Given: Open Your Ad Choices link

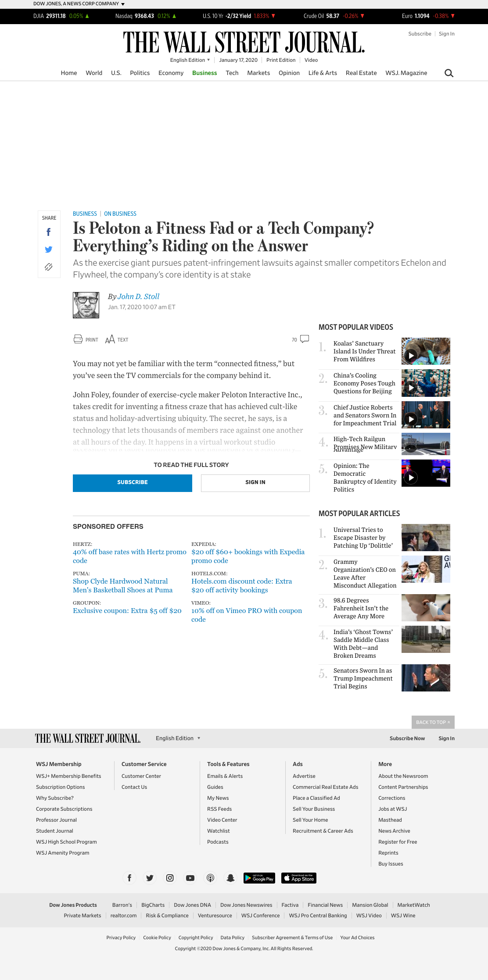Looking at the screenshot, I should pyautogui.click(x=357, y=937).
